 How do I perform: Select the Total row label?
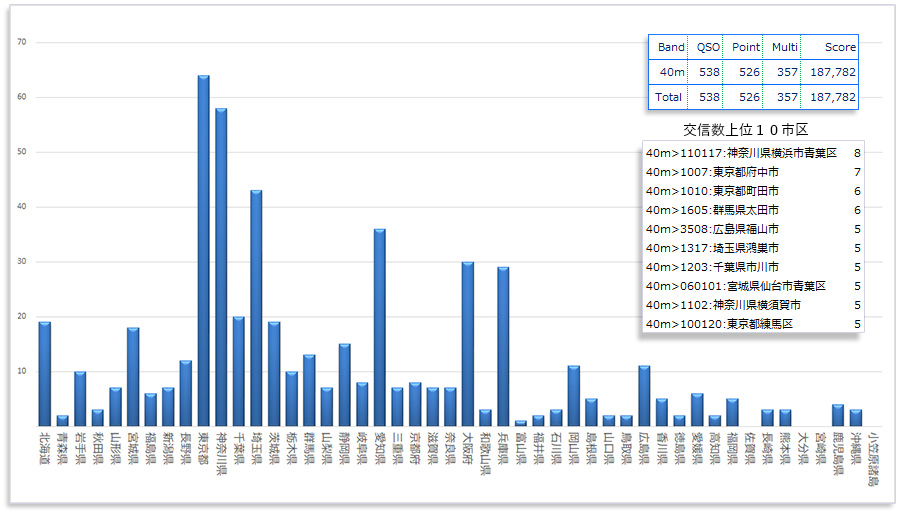[x=667, y=97]
